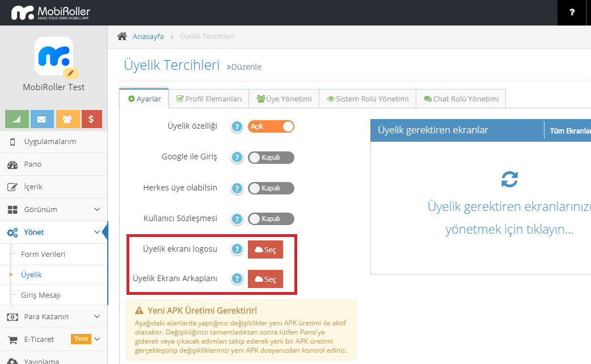The image size is (591, 364).
Task: Open the Sistem Rolü Yönetimi tab
Action: tap(368, 99)
